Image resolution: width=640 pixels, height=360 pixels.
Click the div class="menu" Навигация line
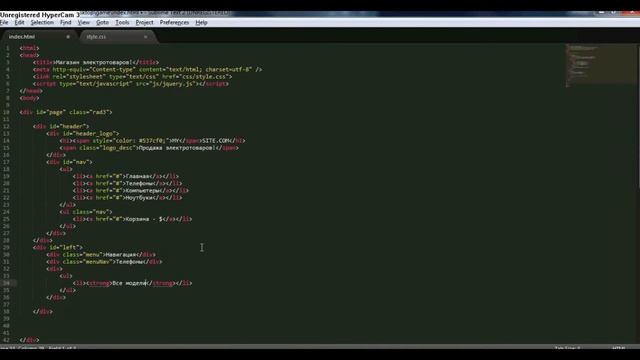click(x=101, y=255)
